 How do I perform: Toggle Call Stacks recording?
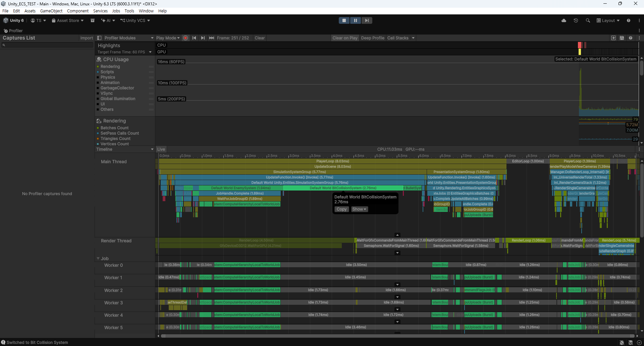click(x=398, y=38)
